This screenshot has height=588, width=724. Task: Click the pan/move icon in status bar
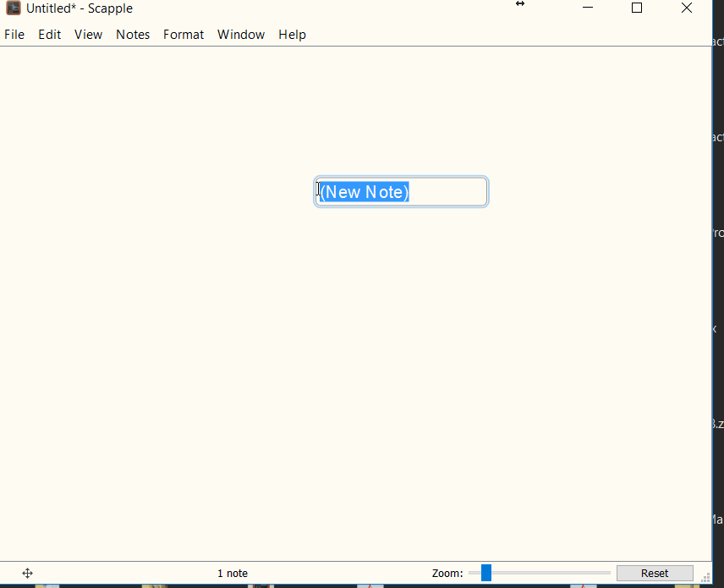point(27,574)
